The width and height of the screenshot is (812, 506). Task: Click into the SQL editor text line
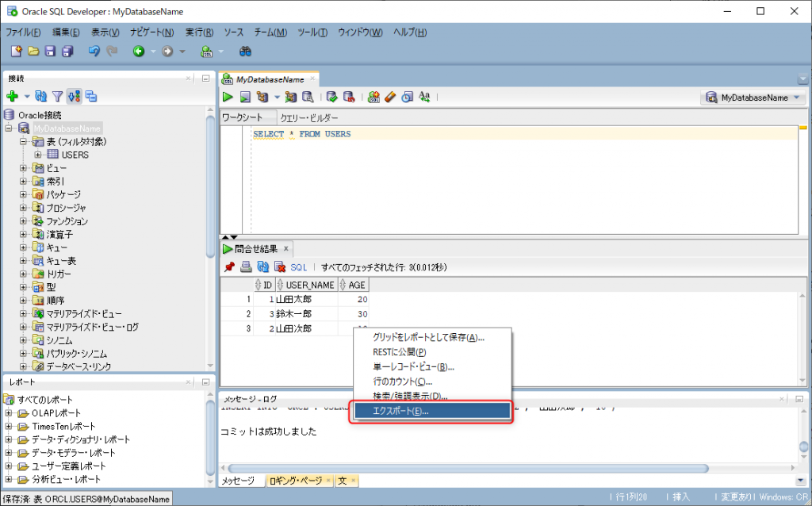tap(524, 134)
